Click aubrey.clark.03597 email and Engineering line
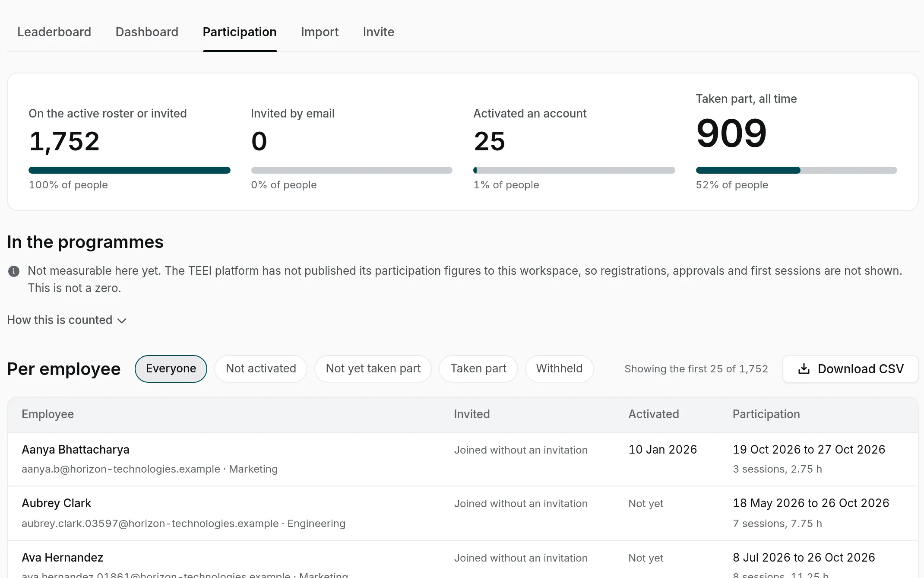Image resolution: width=924 pixels, height=578 pixels. click(x=184, y=524)
